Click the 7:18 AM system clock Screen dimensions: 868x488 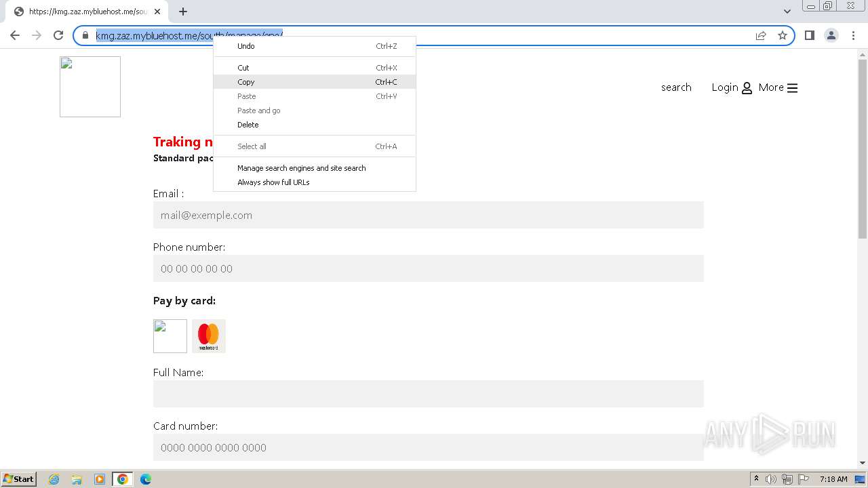(833, 479)
